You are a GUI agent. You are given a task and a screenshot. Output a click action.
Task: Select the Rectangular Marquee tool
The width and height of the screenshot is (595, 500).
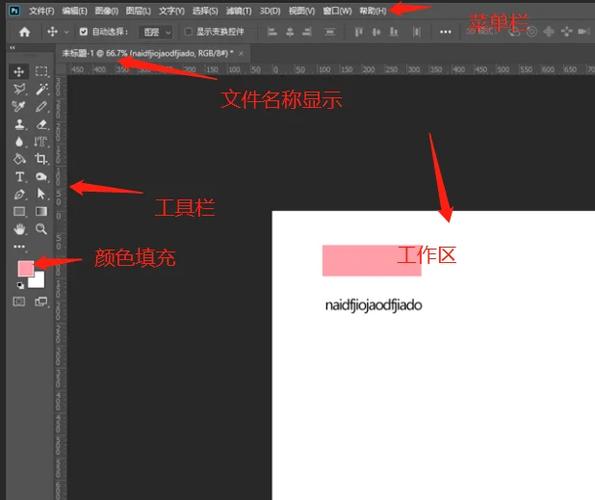point(41,71)
